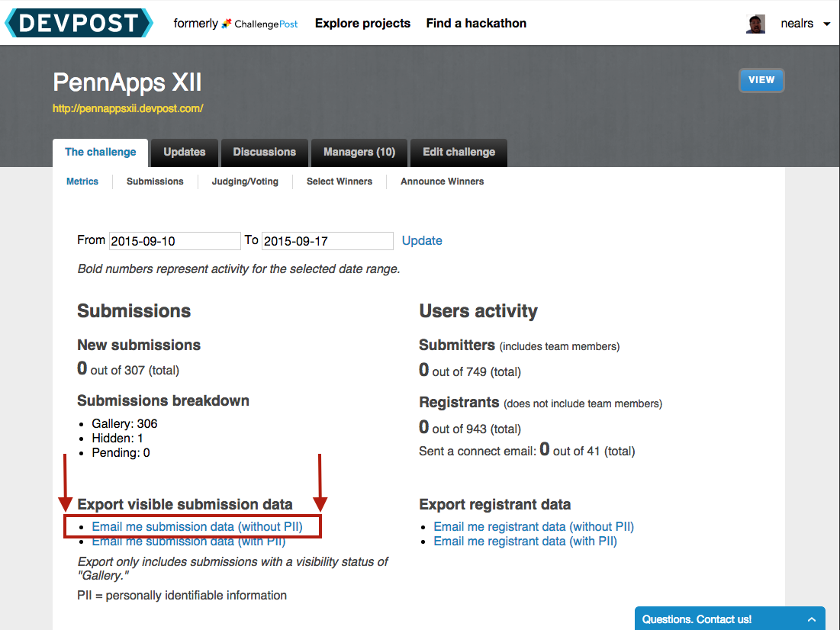Go to Judging/Voting sub-tab
The height and width of the screenshot is (630, 840).
click(245, 182)
